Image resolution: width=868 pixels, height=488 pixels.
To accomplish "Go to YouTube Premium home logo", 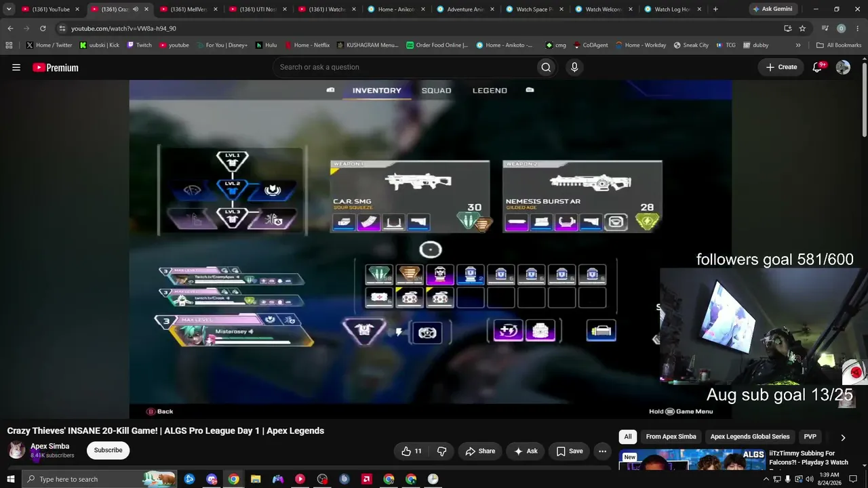I will coord(56,67).
